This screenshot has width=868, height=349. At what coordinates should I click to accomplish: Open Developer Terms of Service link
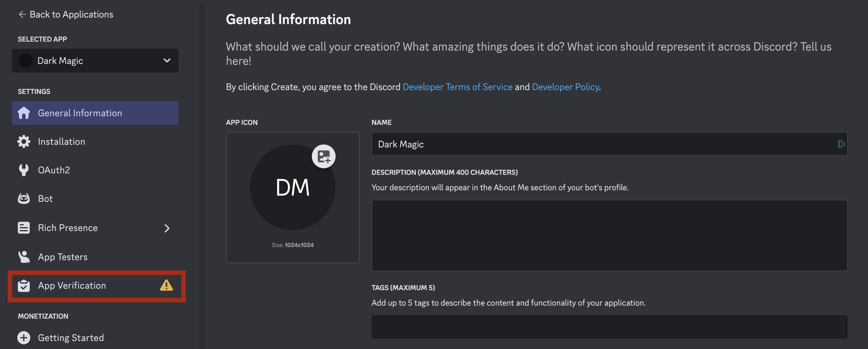click(x=457, y=87)
